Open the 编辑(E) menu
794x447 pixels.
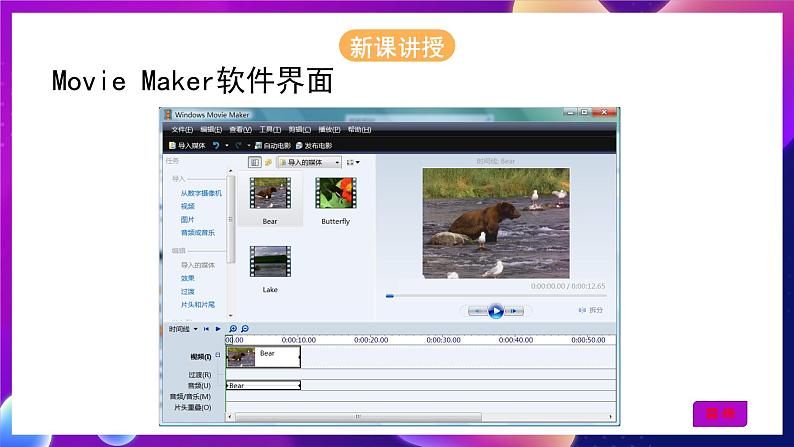click(211, 130)
